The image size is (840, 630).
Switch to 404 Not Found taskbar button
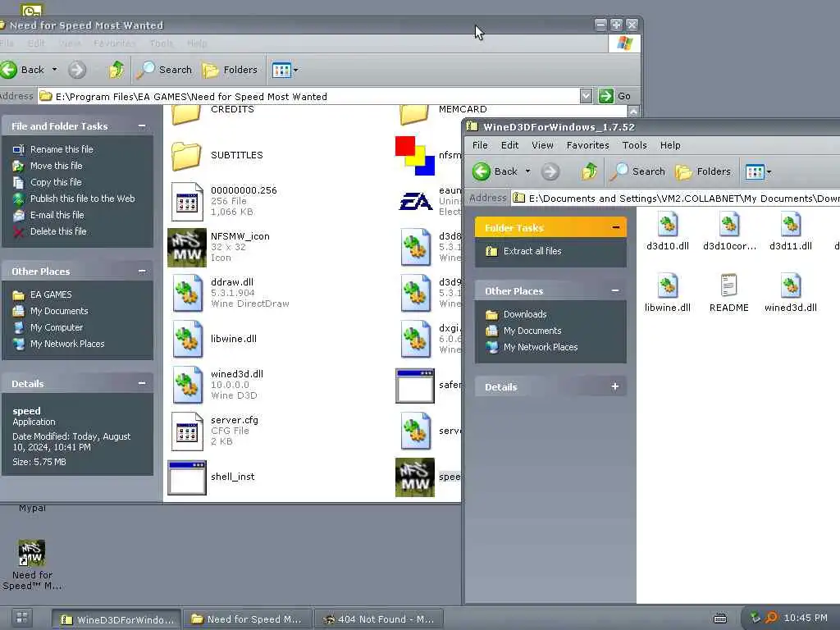coord(379,619)
